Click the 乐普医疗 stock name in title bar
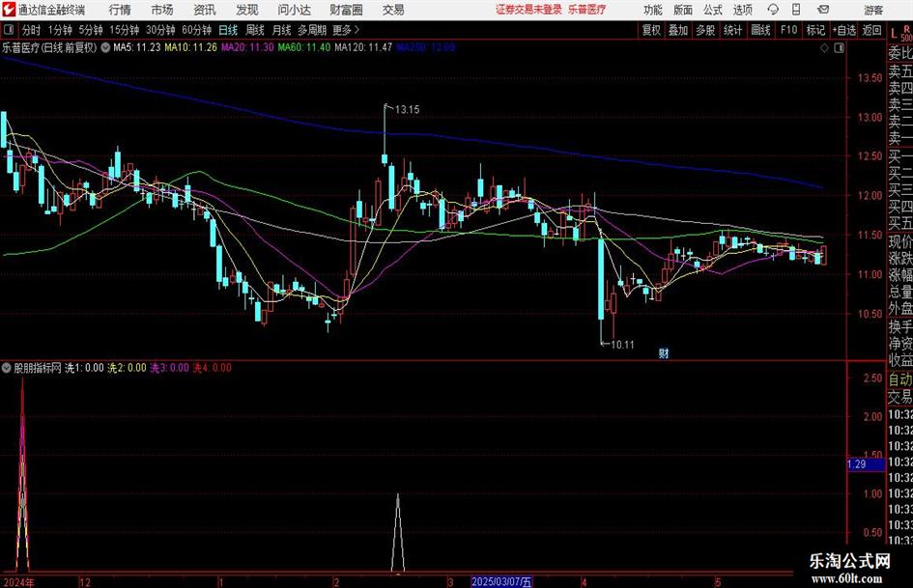 586,10
